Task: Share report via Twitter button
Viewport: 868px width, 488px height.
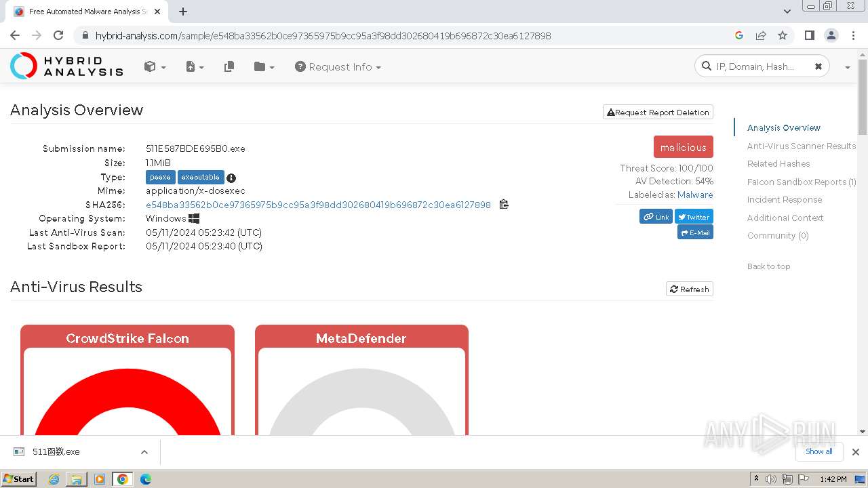Action: (694, 216)
